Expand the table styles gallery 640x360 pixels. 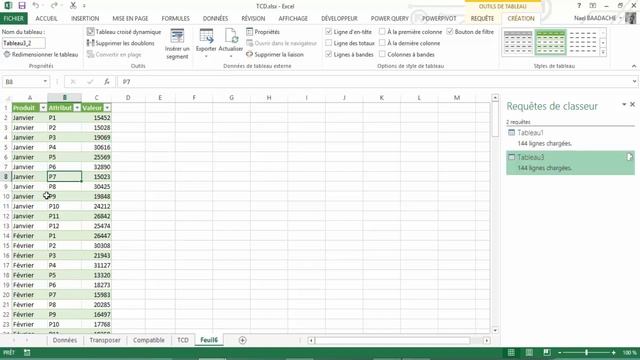603,52
